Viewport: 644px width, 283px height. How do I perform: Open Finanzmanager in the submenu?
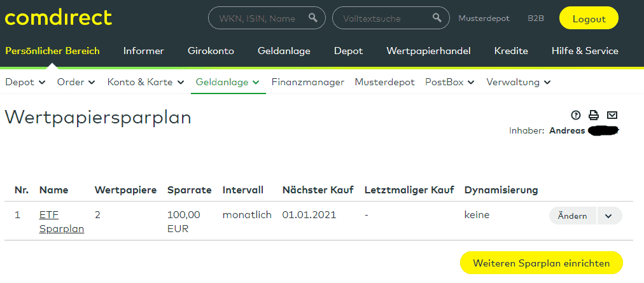[x=307, y=82]
